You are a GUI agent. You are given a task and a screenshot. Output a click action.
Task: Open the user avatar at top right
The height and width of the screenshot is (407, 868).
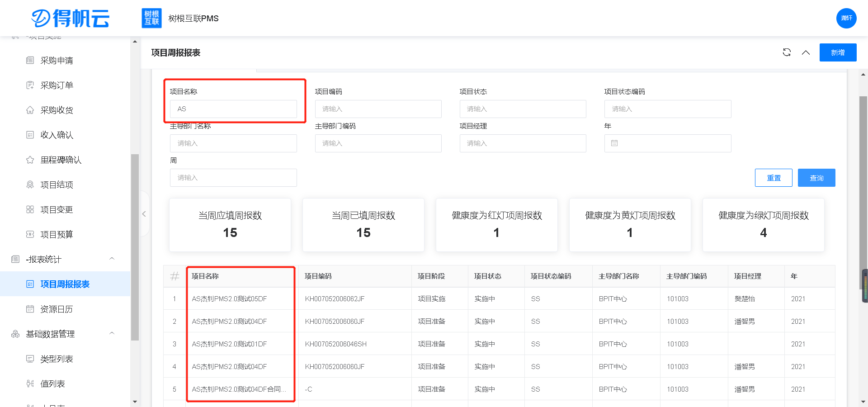coord(846,18)
